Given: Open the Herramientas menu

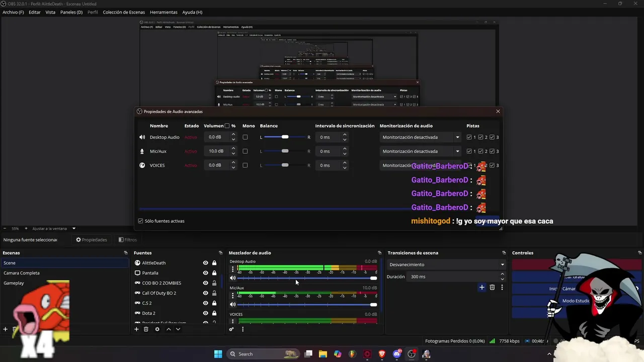Looking at the screenshot, I should pos(164,12).
